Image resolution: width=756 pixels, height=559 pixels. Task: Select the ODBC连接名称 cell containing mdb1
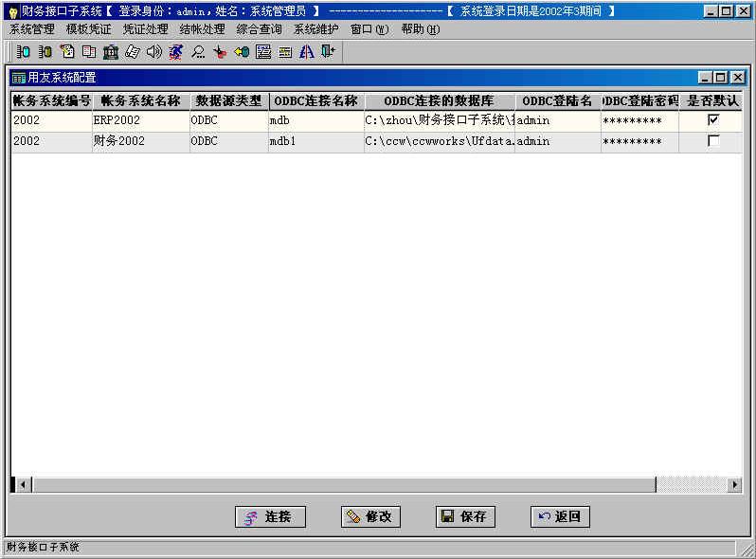point(315,141)
